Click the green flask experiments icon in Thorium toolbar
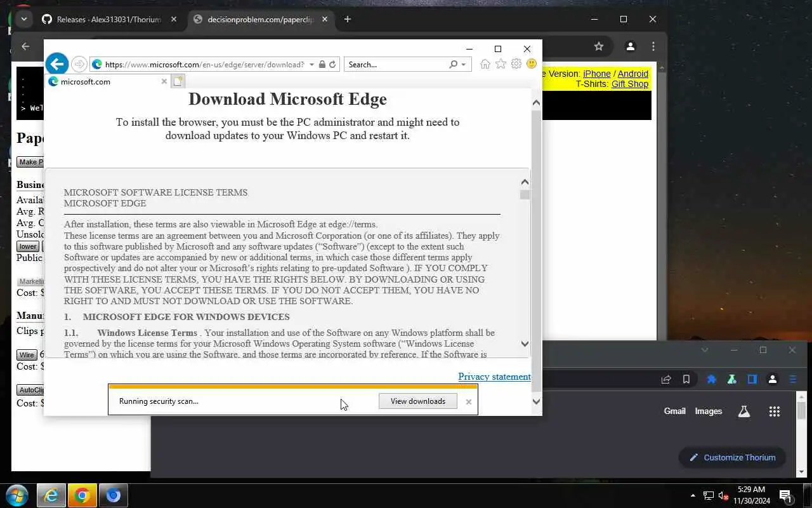812x508 pixels. tap(732, 379)
